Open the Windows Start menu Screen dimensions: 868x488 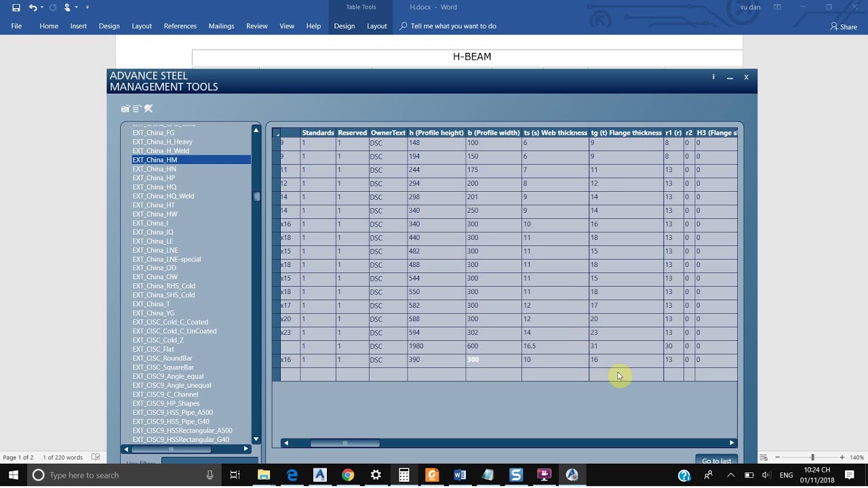coord(14,475)
